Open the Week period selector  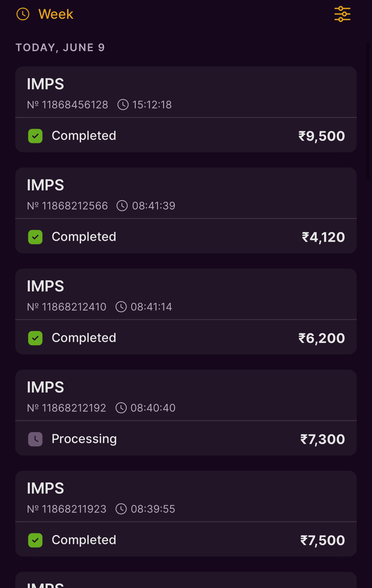(56, 14)
